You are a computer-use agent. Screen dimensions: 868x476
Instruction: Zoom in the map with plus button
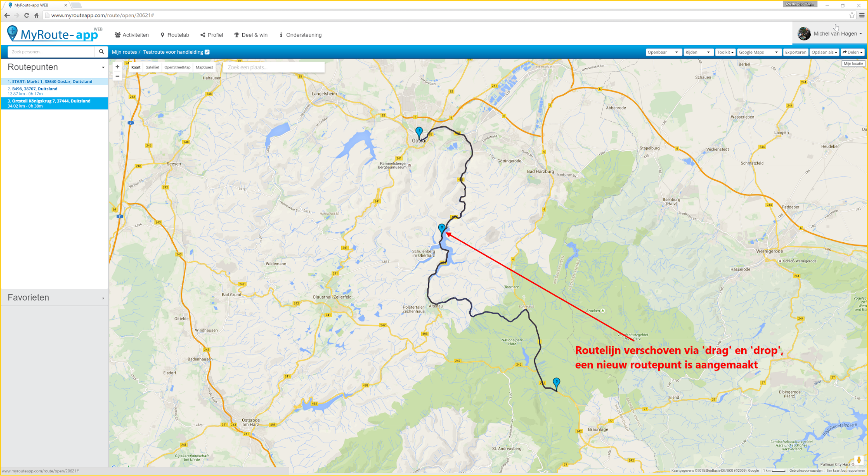[x=117, y=67]
